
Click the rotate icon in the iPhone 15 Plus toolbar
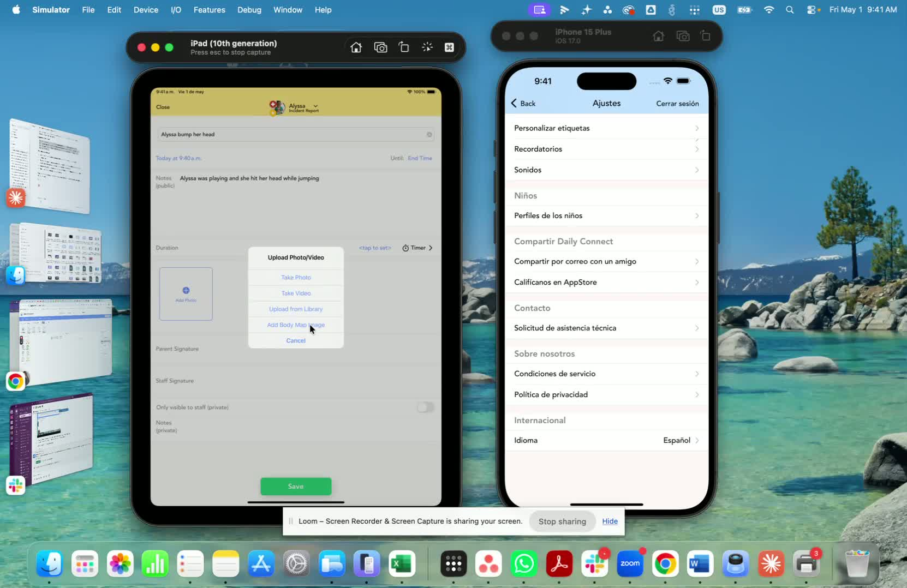tap(706, 36)
